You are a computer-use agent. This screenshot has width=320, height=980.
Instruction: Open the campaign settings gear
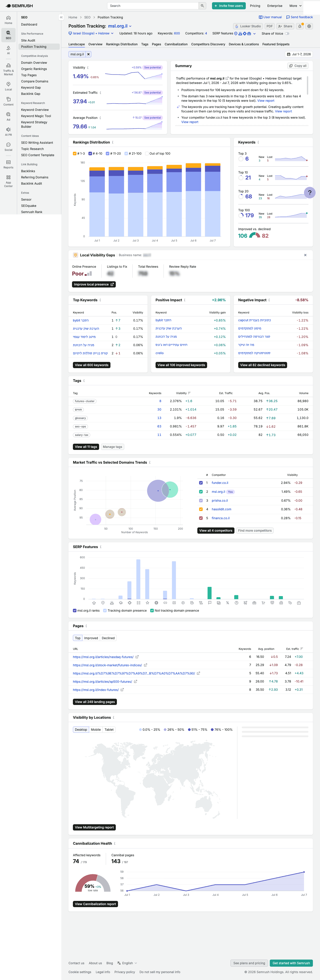point(309,26)
